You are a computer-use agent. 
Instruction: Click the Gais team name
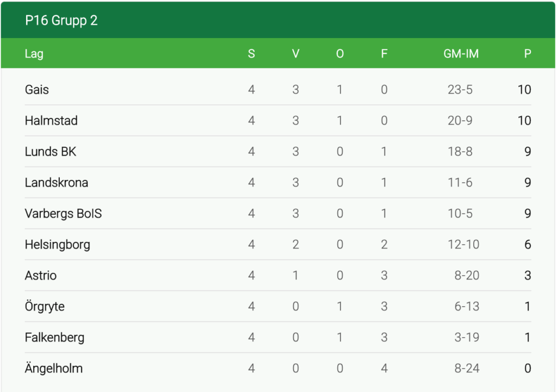37,90
